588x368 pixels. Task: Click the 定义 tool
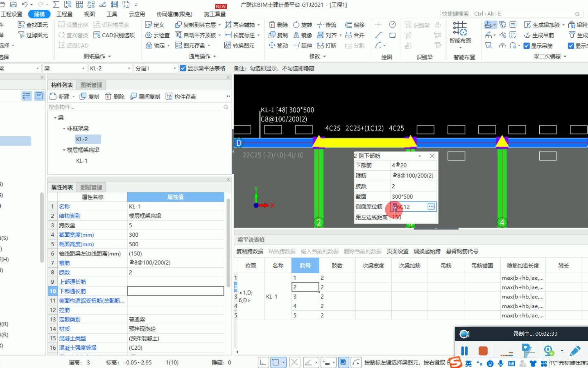154,25
